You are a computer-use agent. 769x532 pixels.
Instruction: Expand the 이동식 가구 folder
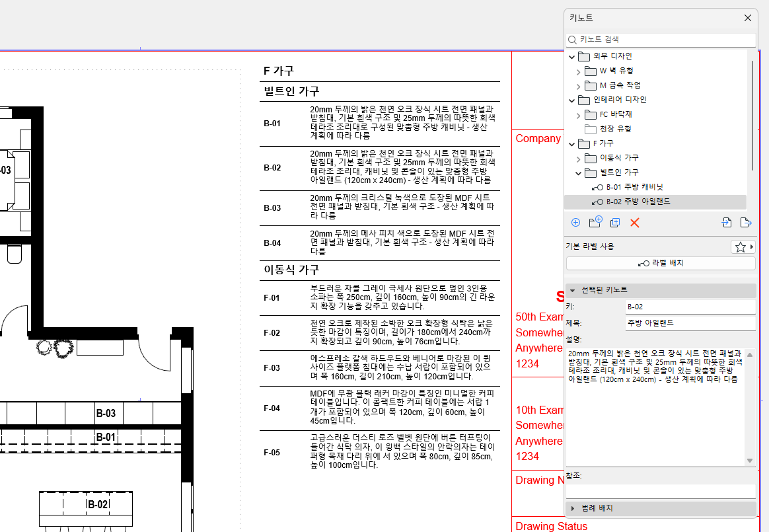tap(578, 159)
